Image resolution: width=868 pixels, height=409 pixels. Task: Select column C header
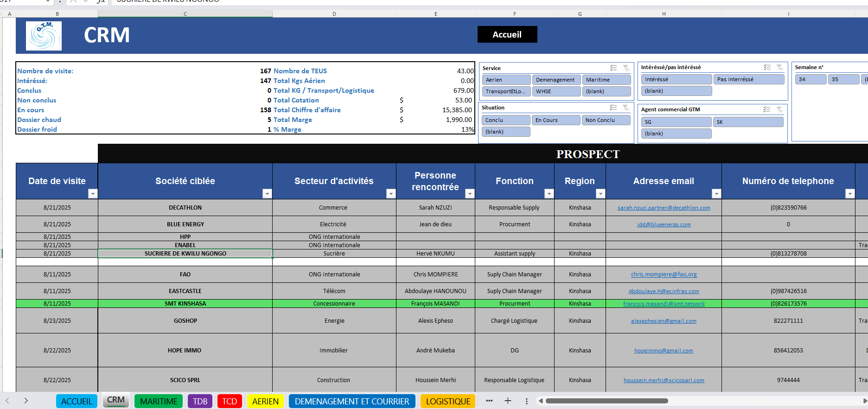185,14
